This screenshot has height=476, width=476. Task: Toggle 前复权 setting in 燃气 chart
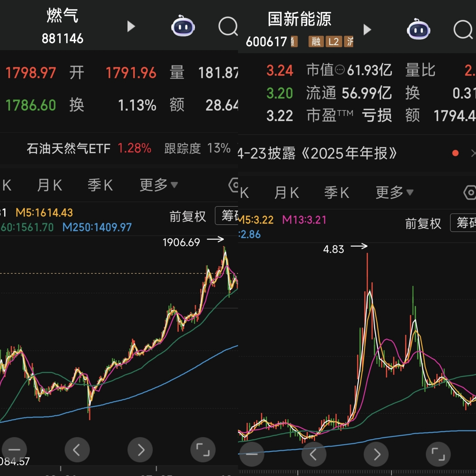(188, 217)
